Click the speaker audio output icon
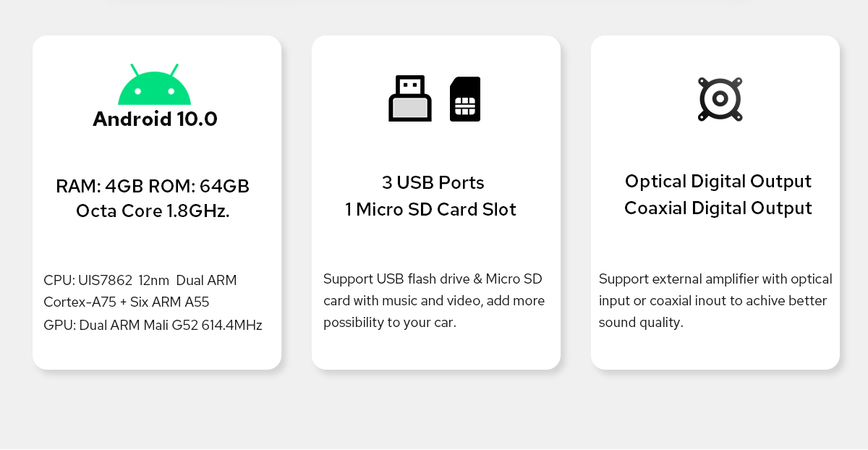This screenshot has height=450, width=868. coord(720,99)
